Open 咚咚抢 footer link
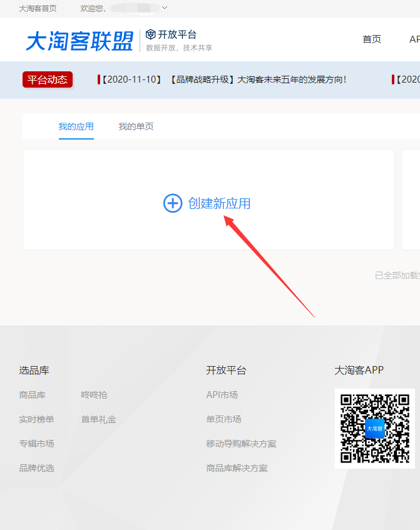The image size is (420, 530). (x=94, y=395)
